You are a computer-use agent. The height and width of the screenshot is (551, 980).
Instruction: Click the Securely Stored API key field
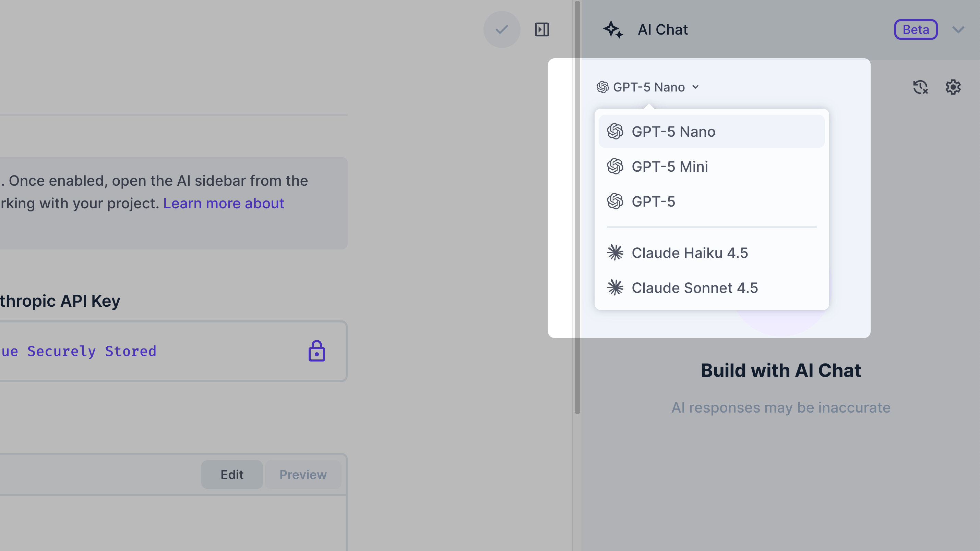click(152, 351)
